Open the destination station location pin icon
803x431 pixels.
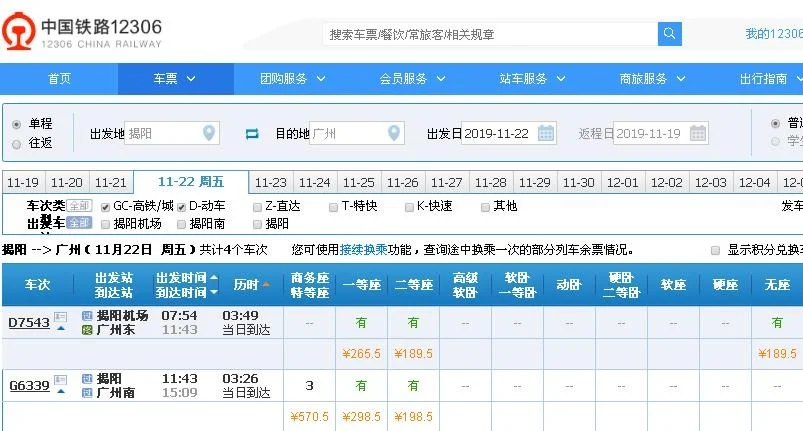[393, 133]
